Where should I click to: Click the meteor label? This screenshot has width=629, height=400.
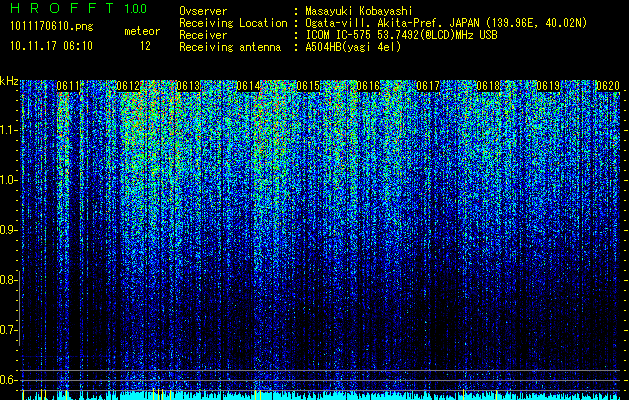(x=142, y=31)
